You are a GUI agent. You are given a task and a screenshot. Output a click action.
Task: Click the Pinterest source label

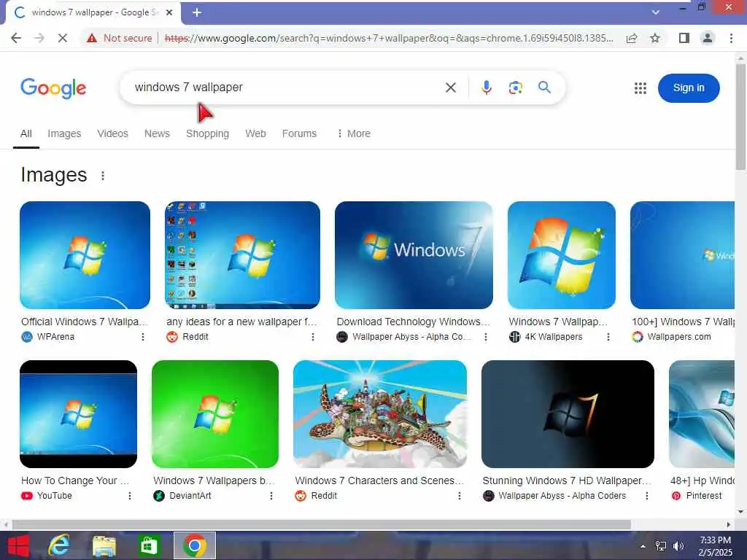coord(704,496)
